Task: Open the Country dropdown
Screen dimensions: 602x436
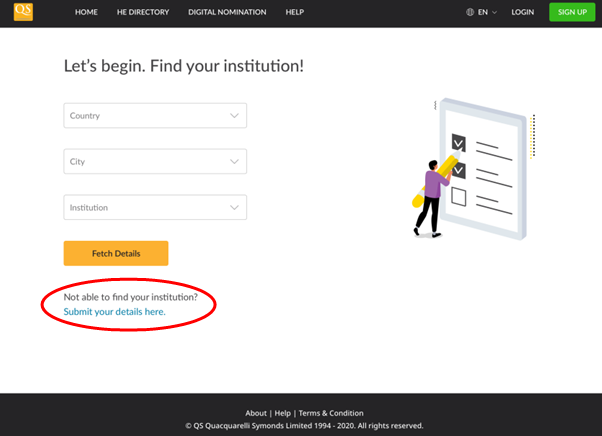Action: click(155, 116)
